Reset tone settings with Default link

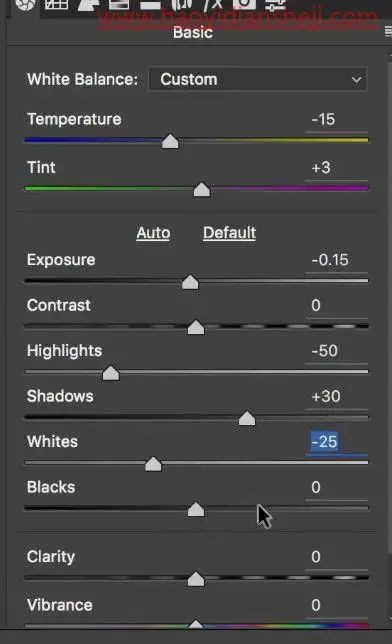(x=229, y=233)
